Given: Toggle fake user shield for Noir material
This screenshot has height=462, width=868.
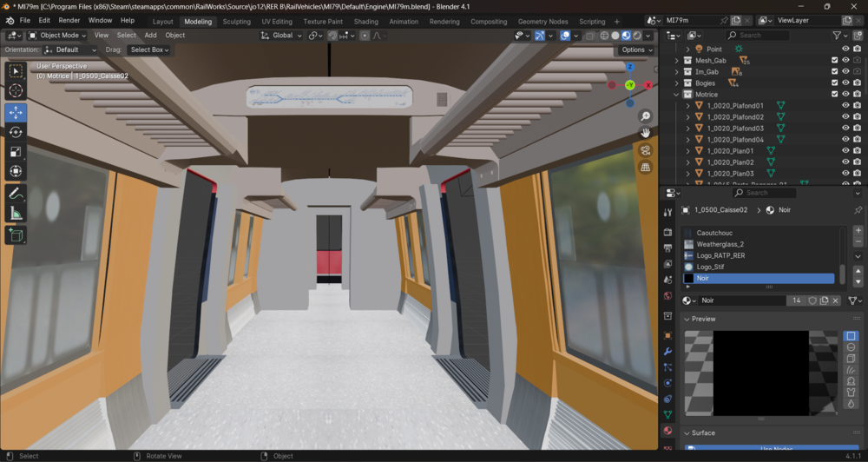Looking at the screenshot, I should [x=812, y=300].
